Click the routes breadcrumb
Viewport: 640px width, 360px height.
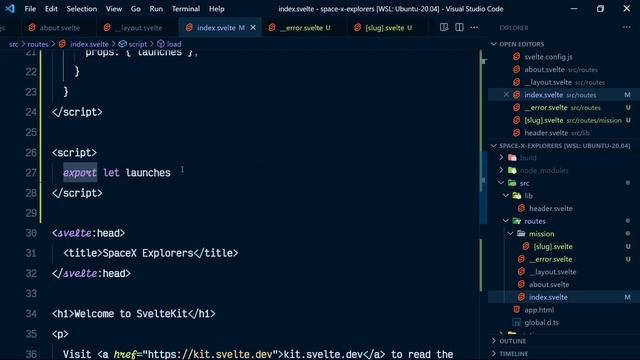pyautogui.click(x=38, y=44)
